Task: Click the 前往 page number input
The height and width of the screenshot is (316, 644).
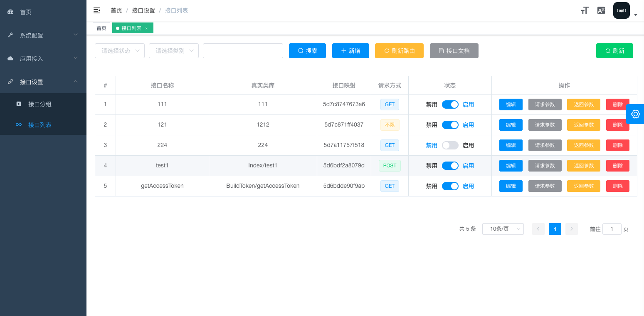Action: tap(612, 229)
